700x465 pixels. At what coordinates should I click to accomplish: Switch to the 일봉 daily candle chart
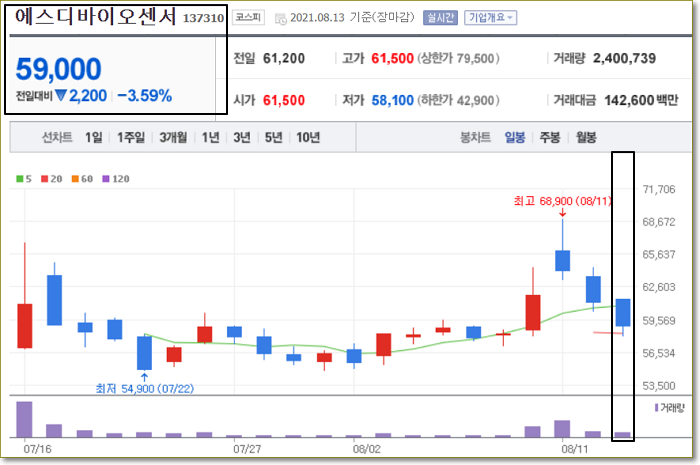pos(515,137)
